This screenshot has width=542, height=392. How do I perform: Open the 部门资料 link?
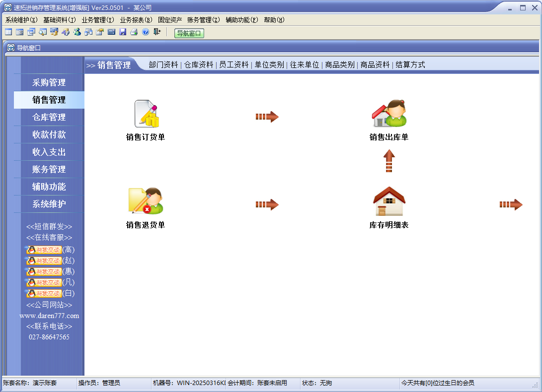[163, 65]
